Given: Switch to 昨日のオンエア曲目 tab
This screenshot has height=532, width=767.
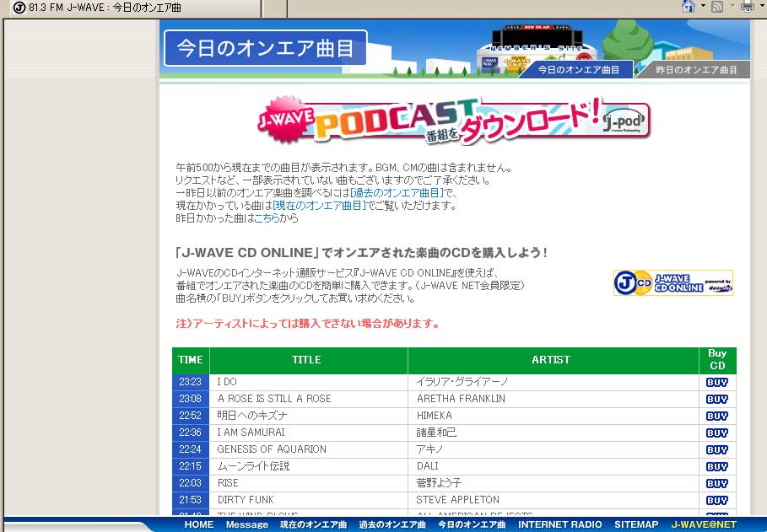Looking at the screenshot, I should pyautogui.click(x=695, y=70).
